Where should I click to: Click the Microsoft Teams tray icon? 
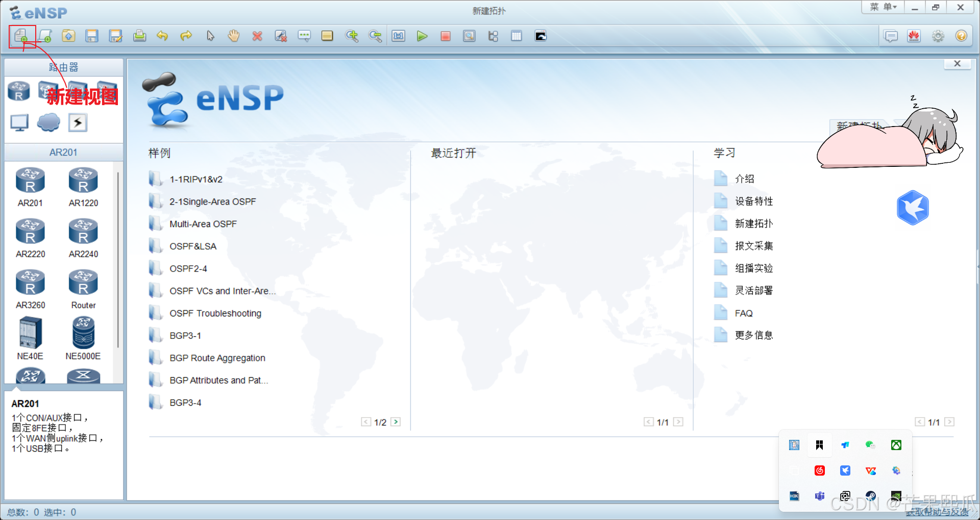pyautogui.click(x=820, y=496)
